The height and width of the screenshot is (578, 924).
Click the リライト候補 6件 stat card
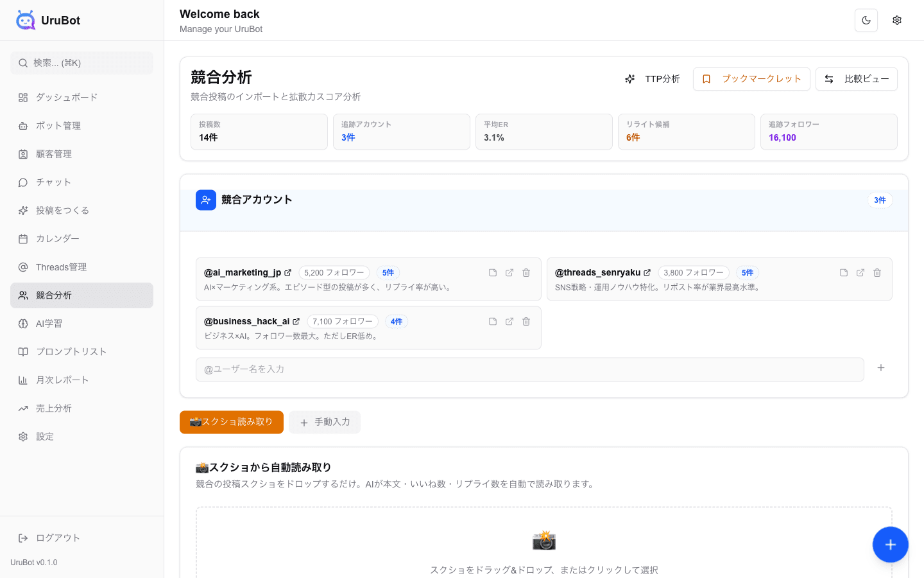[x=687, y=132]
